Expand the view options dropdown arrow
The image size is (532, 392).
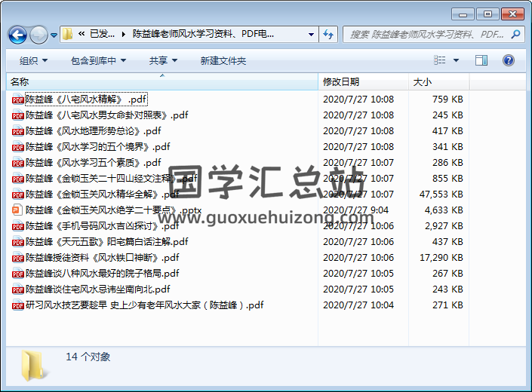click(457, 60)
